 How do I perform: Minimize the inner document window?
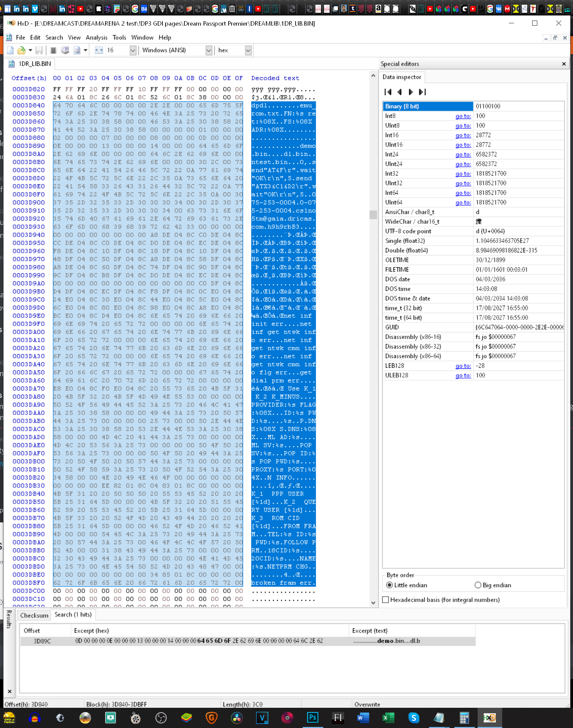coord(546,38)
